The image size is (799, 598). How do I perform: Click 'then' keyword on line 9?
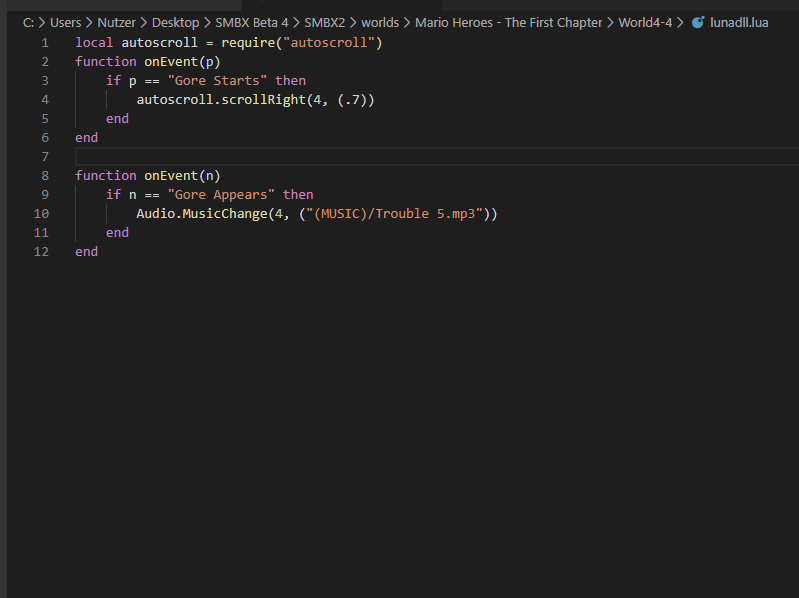[298, 195]
